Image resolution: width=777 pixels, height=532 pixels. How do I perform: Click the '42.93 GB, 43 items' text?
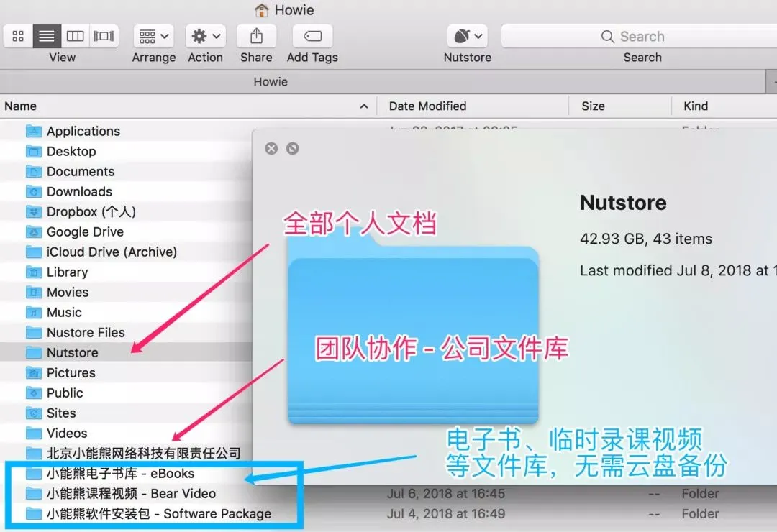point(646,239)
